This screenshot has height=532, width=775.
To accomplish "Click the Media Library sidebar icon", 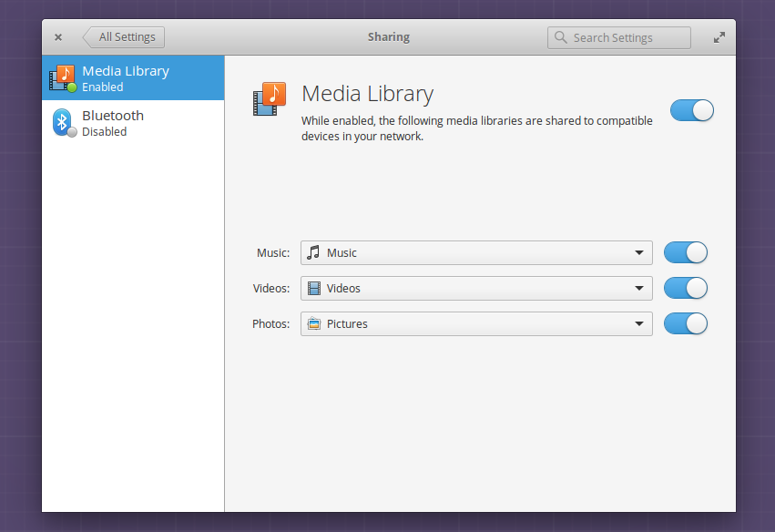I will (x=63, y=78).
